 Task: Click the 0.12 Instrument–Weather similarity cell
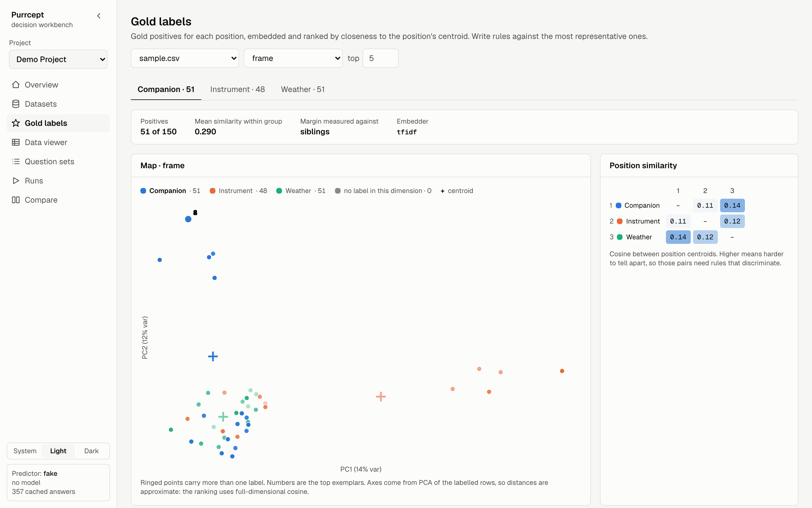click(x=732, y=221)
